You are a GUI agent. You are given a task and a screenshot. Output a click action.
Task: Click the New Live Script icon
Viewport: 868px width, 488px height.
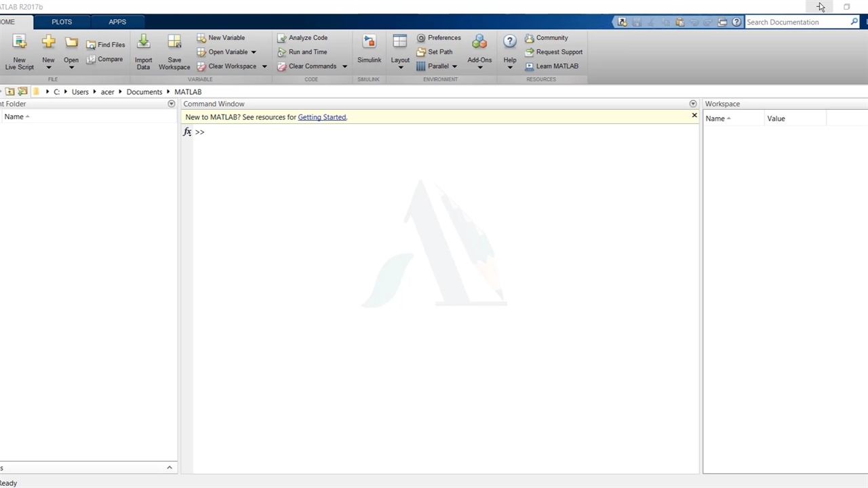tap(20, 43)
